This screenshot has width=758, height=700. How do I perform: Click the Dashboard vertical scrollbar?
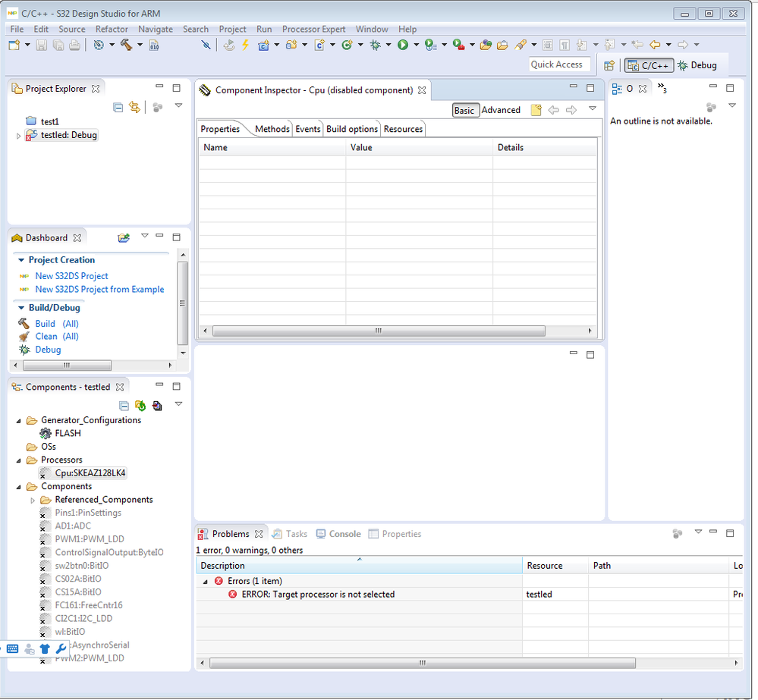click(183, 303)
